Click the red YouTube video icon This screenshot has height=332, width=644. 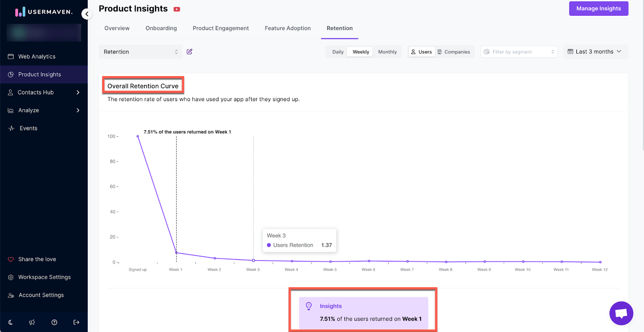[x=177, y=9]
